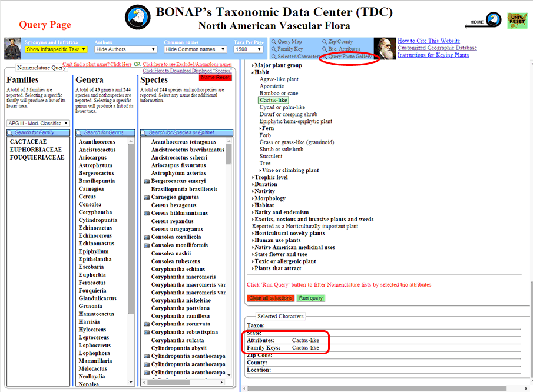Click the Darwin portrait image
This screenshot has height=392, width=533.
pos(385,49)
